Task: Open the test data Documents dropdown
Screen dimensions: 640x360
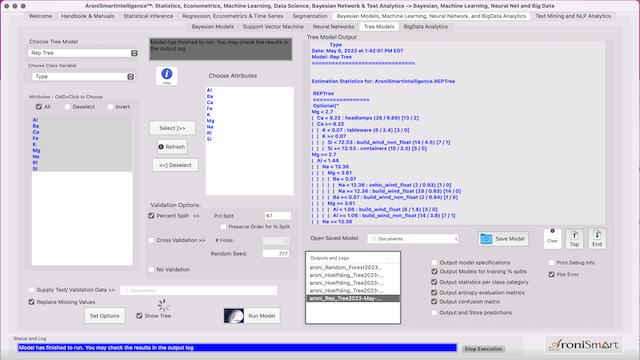Action: 199,290
